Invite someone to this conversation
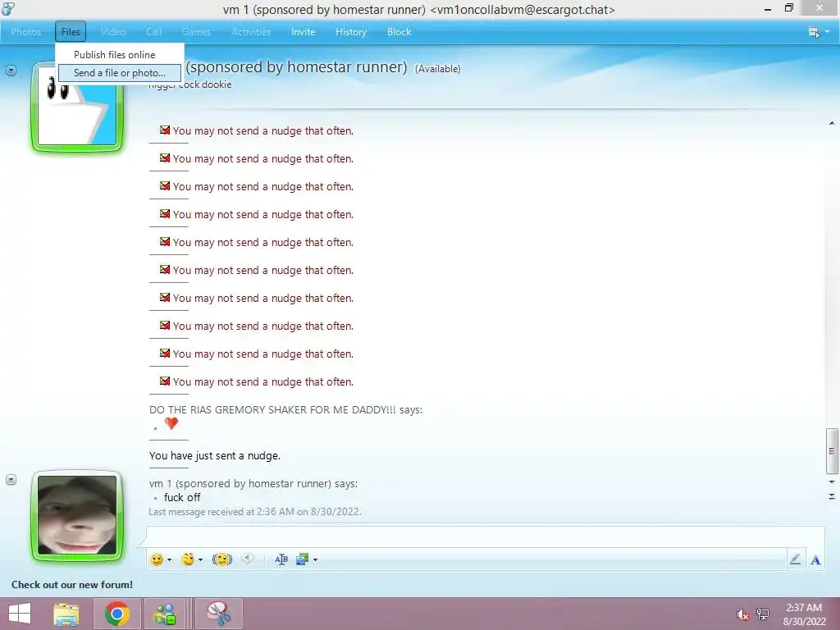The image size is (840, 630). [x=304, y=32]
